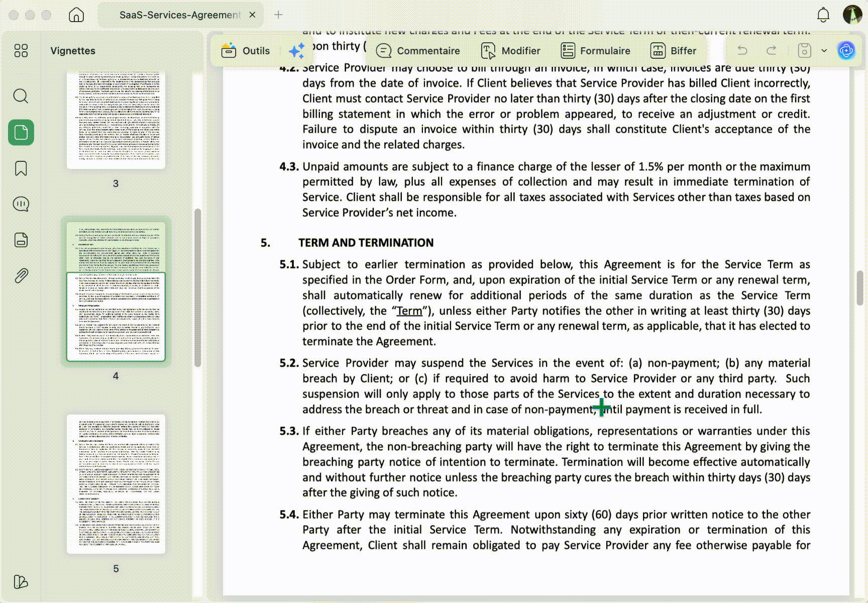Viewport: 868px width, 603px height.
Task: Open the AI assistant swirl icon
Action: [x=846, y=50]
